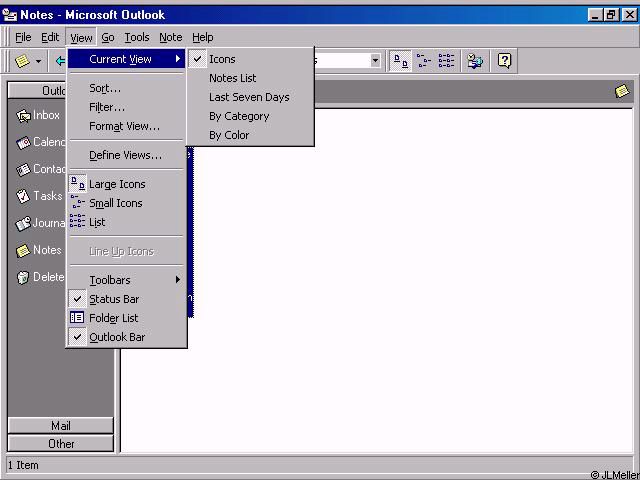The height and width of the screenshot is (480, 640).
Task: Expand the Current View submenu
Action: (x=126, y=59)
